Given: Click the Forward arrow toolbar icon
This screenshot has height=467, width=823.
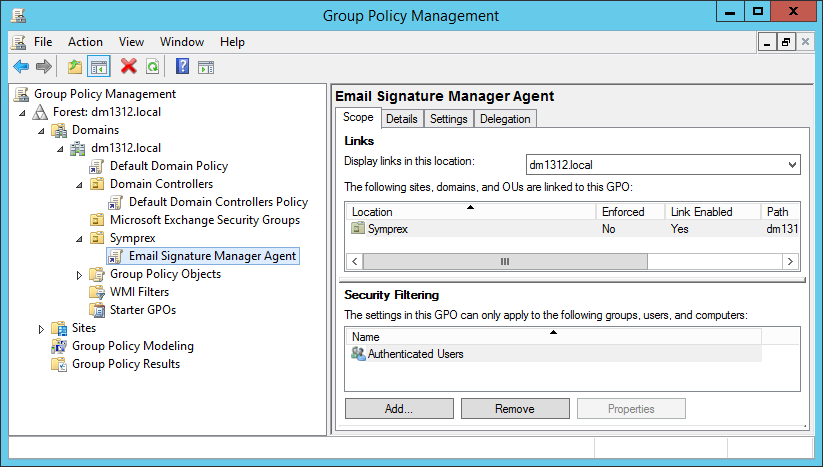Looking at the screenshot, I should 43,67.
